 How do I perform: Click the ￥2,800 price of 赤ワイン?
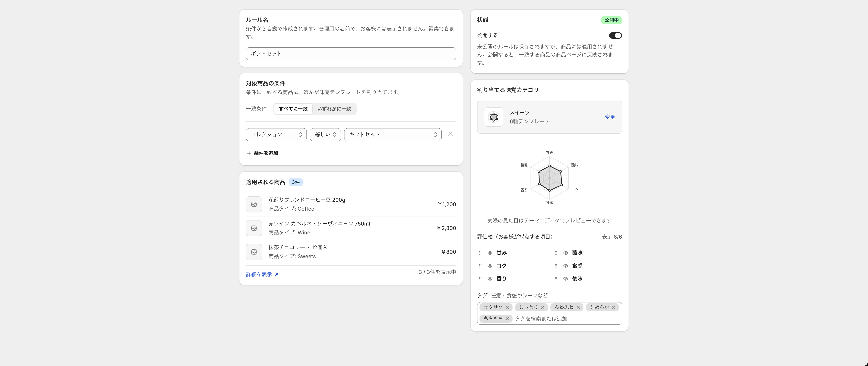tap(446, 228)
